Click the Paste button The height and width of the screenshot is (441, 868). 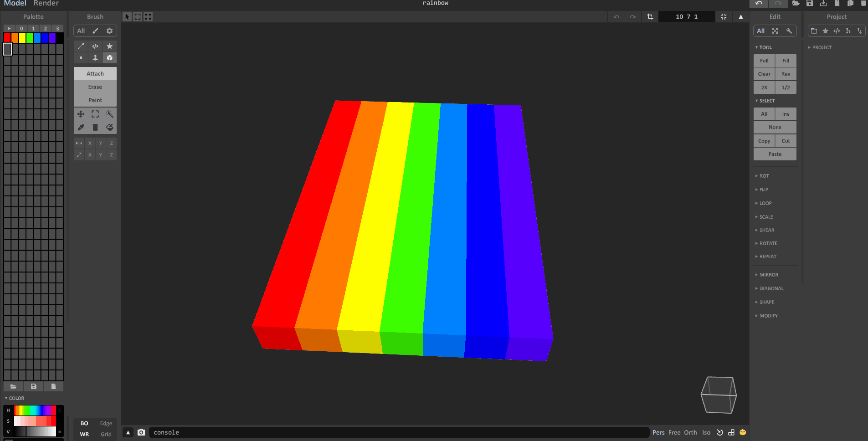(775, 154)
